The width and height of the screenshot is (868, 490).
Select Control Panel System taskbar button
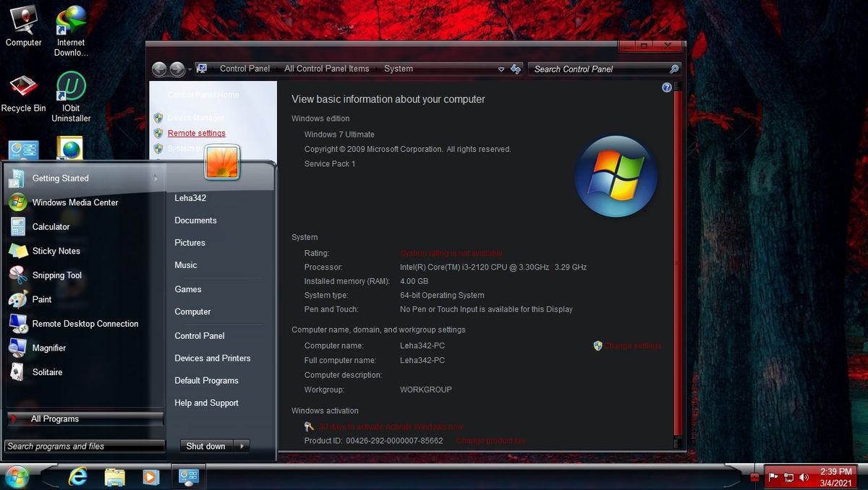tap(189, 476)
